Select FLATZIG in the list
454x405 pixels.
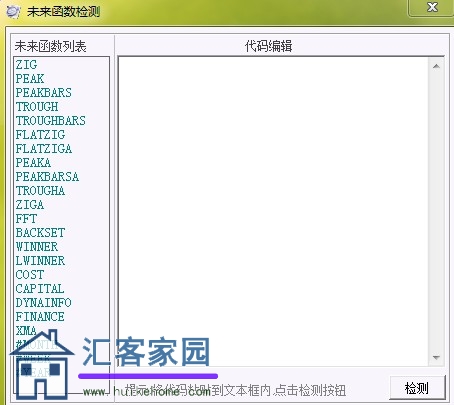(40, 134)
